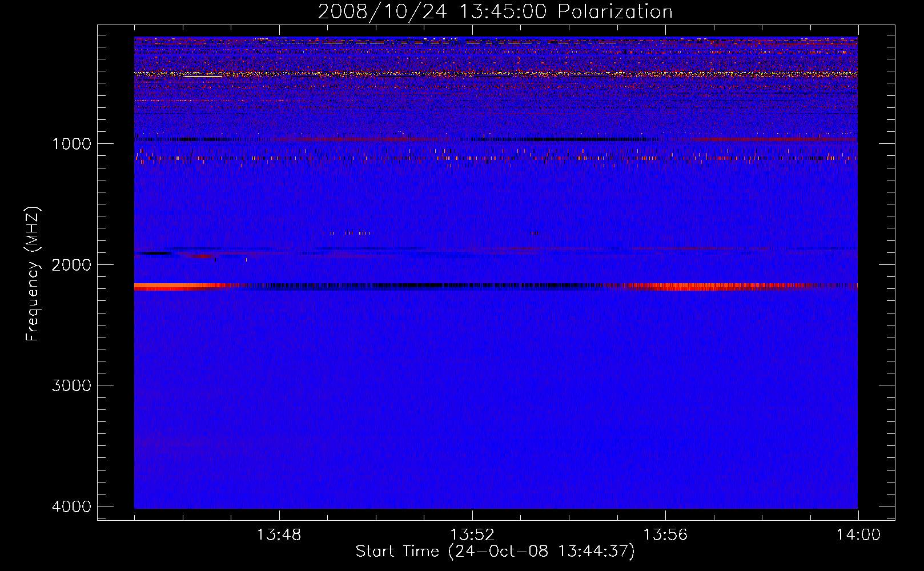
Task: Click the plot title "2008/10/24 13:45:00 Polarization"
Action: click(495, 11)
